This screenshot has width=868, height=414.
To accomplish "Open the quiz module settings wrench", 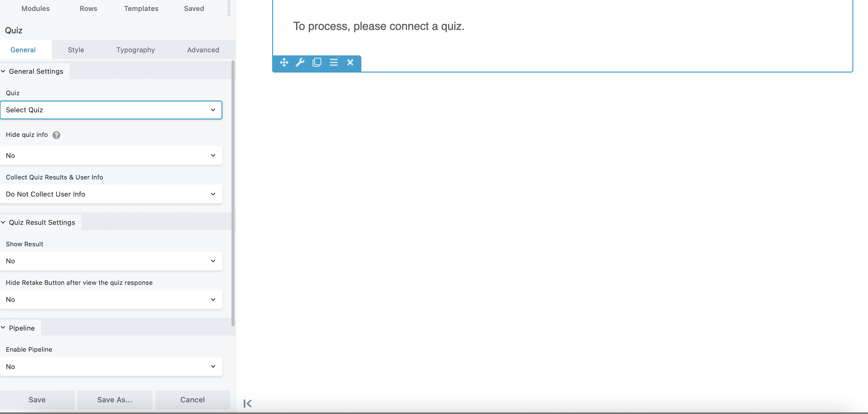I will (x=300, y=63).
